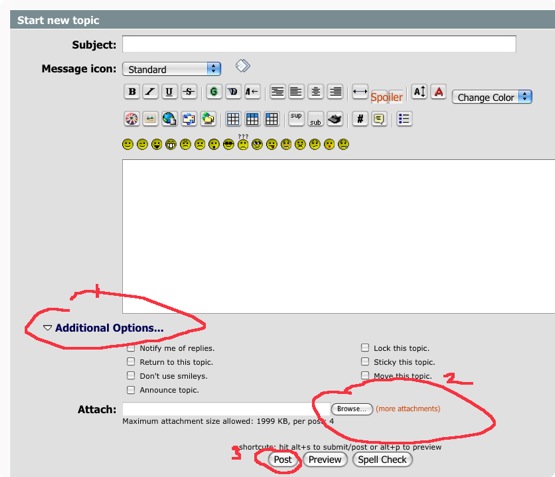Viewport: 555px width, 477px height.
Task: Insert superscript with the sup icon
Action: tap(296, 119)
